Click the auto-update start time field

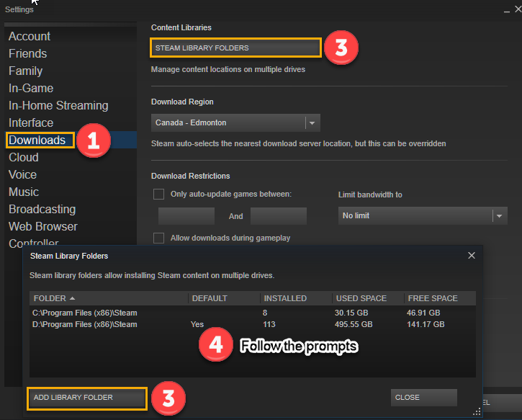[186, 216]
